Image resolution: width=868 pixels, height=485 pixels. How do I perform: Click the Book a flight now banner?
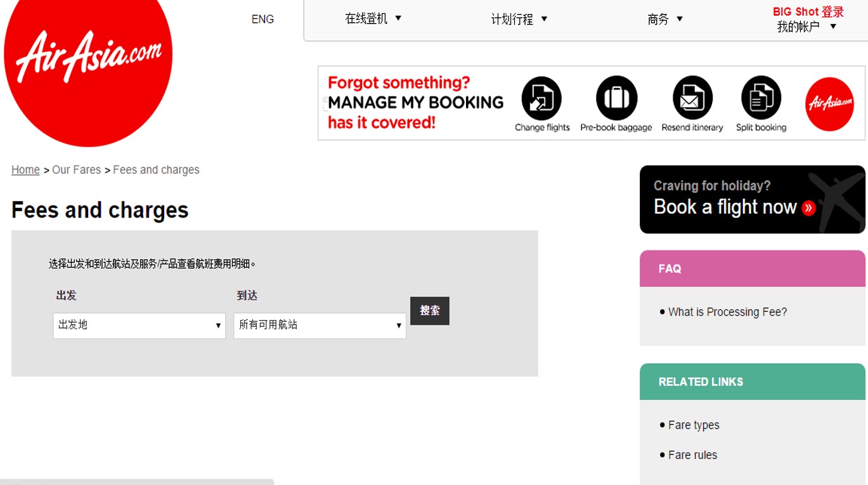(x=753, y=199)
